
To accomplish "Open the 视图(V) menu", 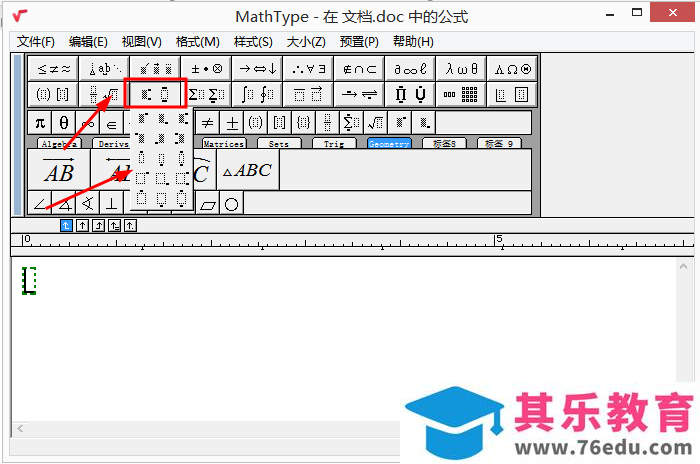I will 142,42.
